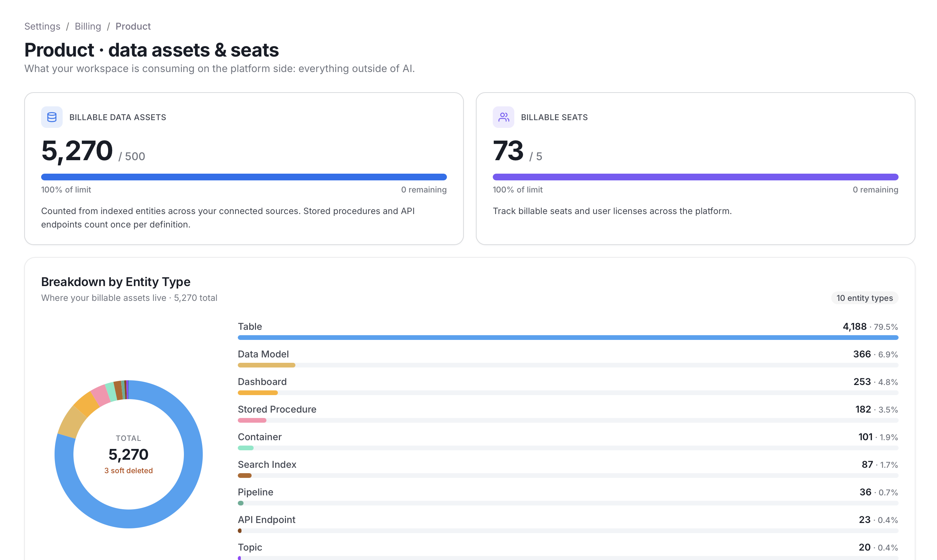Screen dimensions: 937x560
Task: Click the donut chart total 5,270
Action: click(128, 454)
